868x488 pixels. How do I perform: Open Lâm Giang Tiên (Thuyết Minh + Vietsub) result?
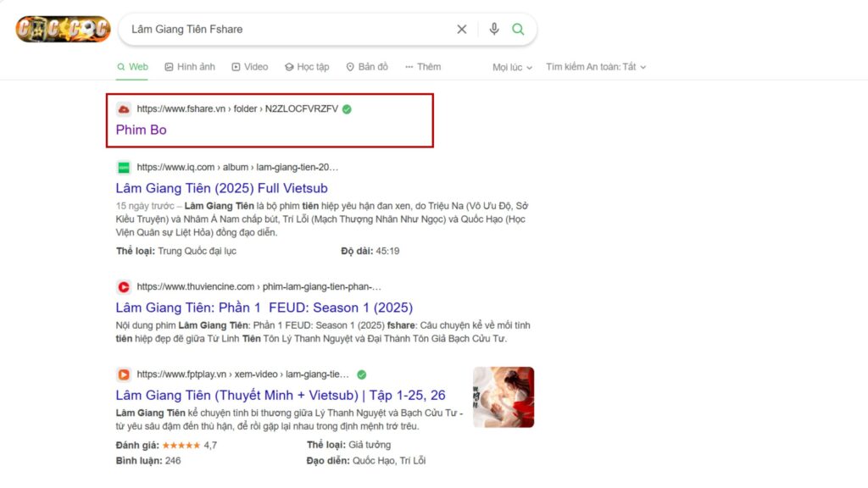click(x=281, y=395)
